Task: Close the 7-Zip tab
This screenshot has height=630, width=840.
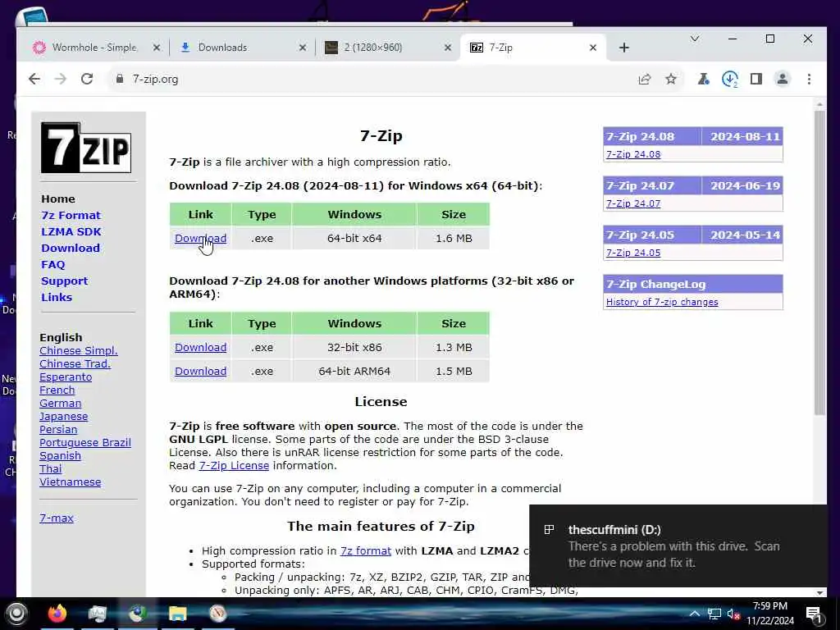Action: click(593, 48)
